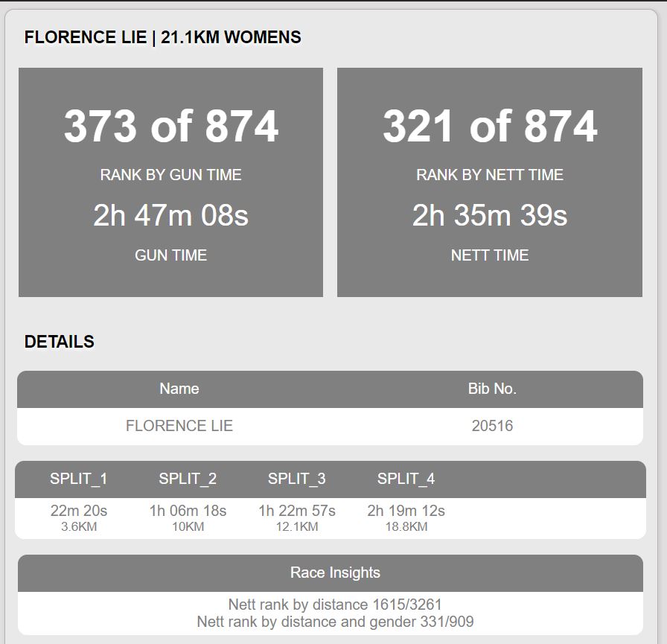
Task: Click the Nett rank by distance 1615/3261 line
Action: tap(335, 605)
